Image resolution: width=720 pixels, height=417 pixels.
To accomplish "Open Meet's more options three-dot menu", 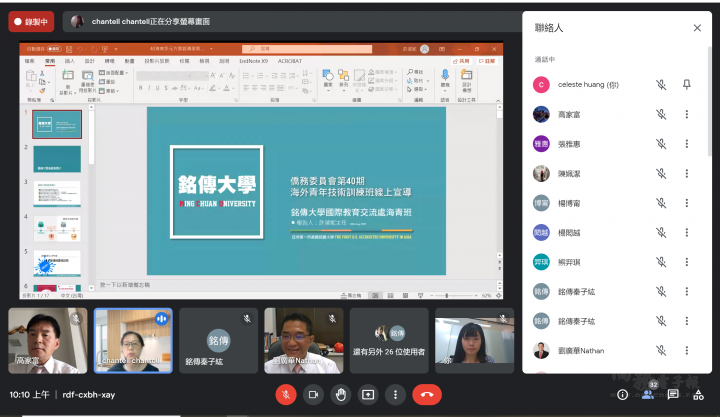I will pyautogui.click(x=395, y=394).
